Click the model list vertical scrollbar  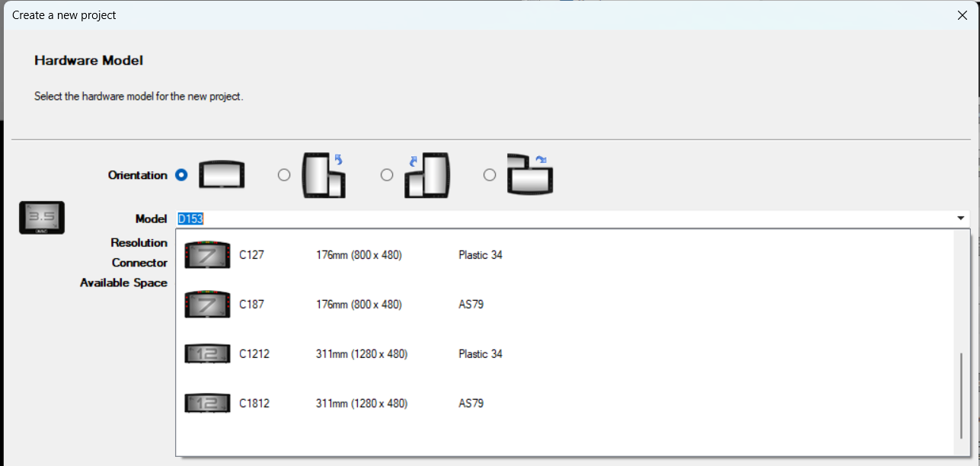[961, 396]
